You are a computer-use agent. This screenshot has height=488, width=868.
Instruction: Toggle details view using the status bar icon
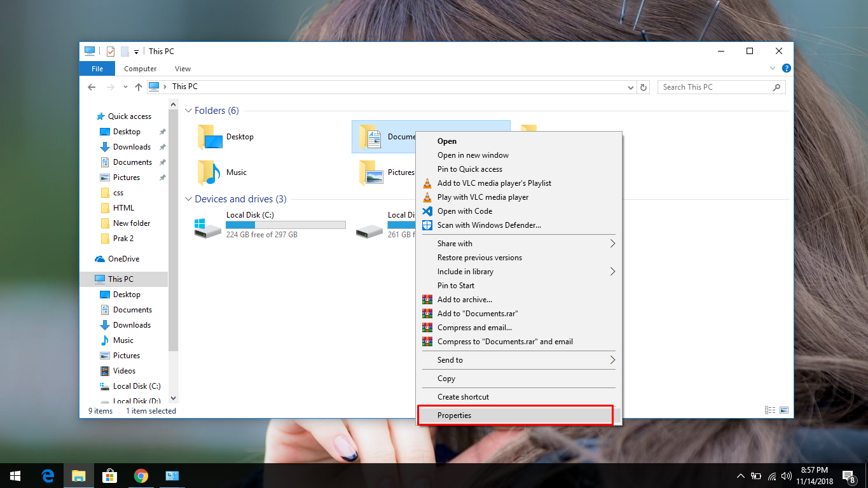point(770,410)
